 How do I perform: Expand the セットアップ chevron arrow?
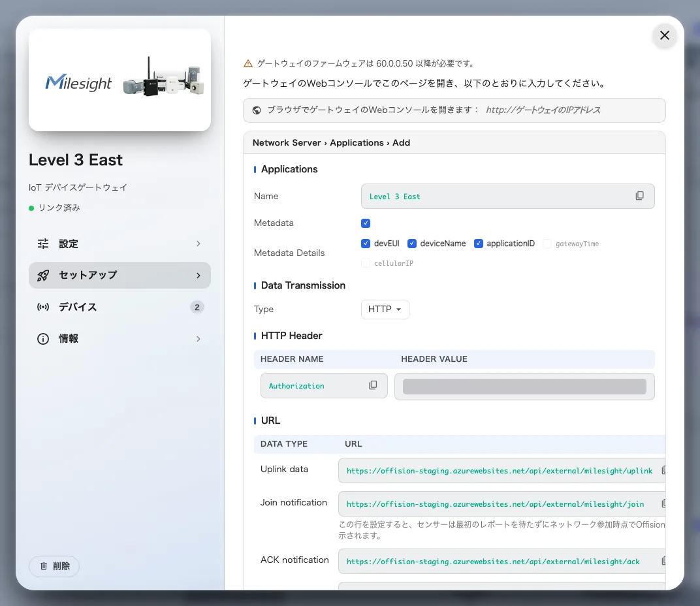pyautogui.click(x=199, y=276)
